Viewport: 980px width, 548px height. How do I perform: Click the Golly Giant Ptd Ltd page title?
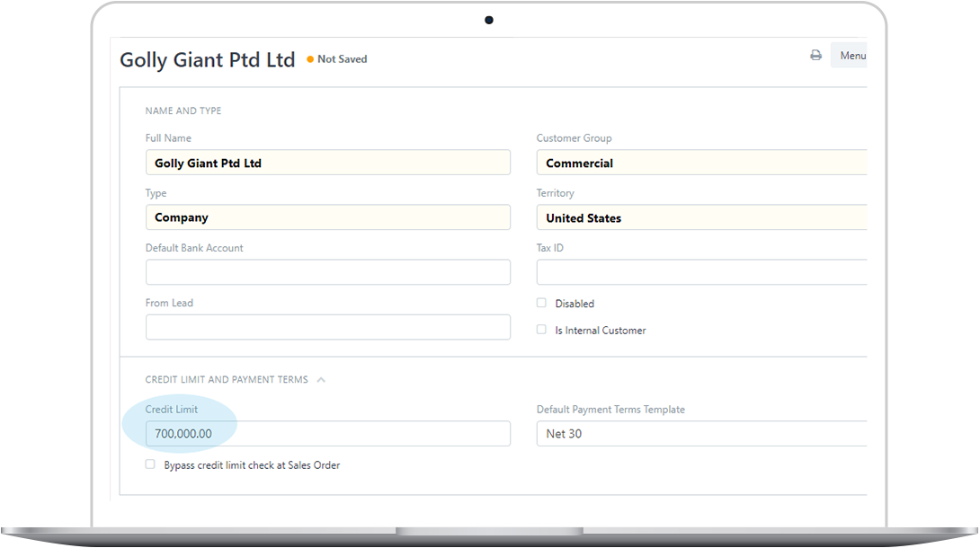click(x=208, y=60)
